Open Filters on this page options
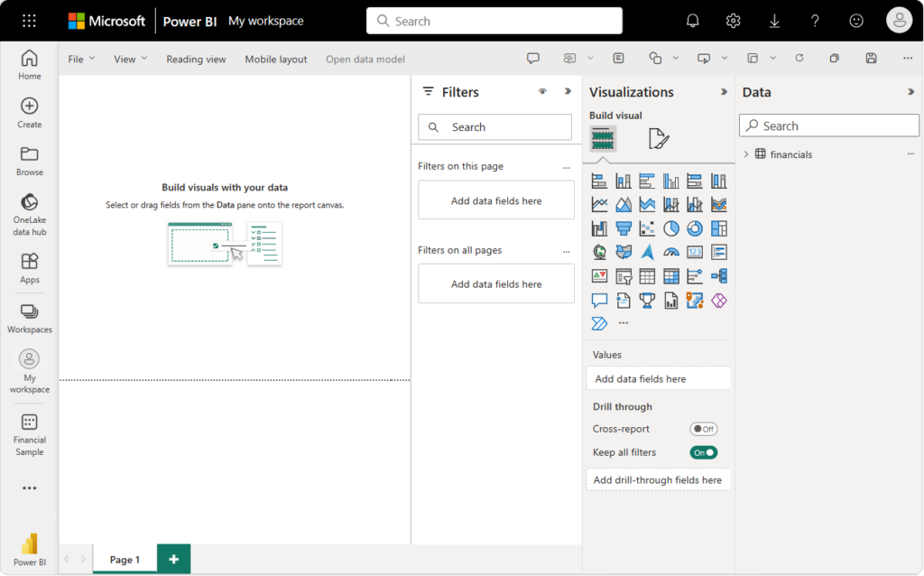This screenshot has width=924, height=576. pyautogui.click(x=567, y=167)
